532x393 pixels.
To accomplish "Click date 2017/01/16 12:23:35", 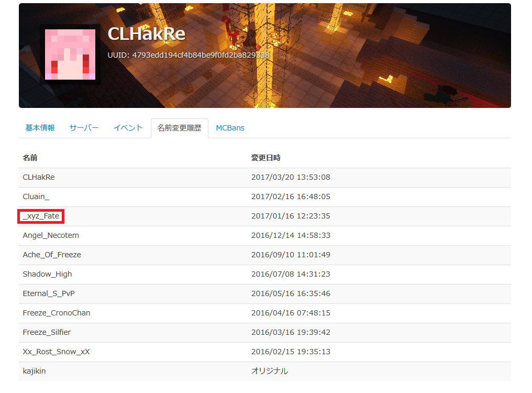I will click(291, 216).
